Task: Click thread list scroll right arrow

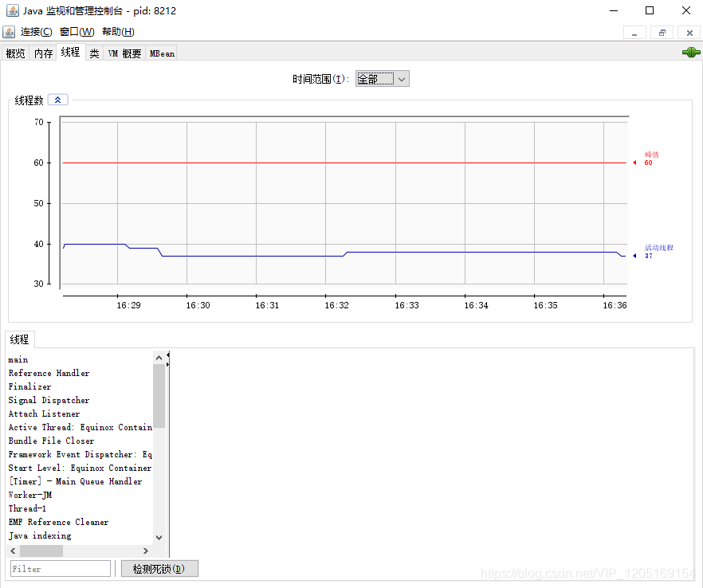Action: [x=145, y=551]
